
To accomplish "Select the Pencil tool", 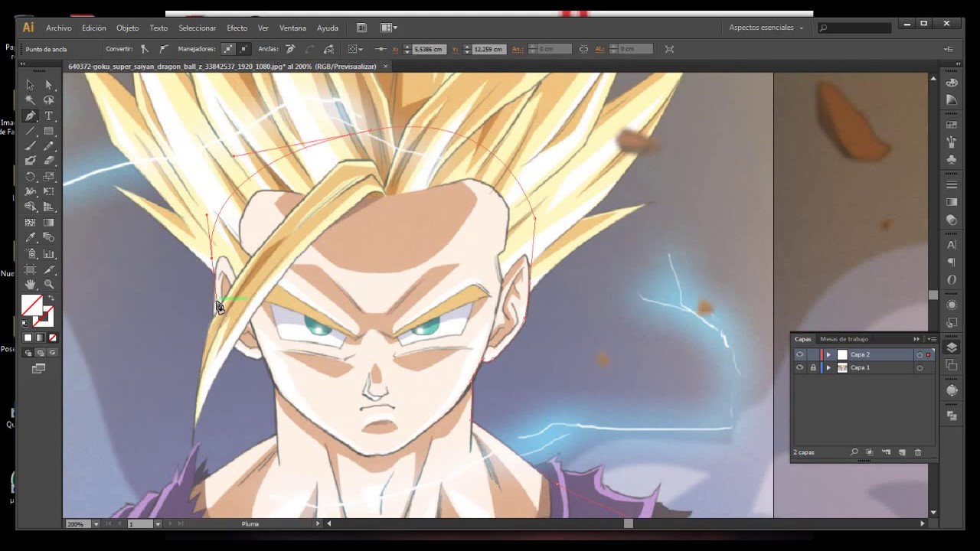I will [x=49, y=146].
